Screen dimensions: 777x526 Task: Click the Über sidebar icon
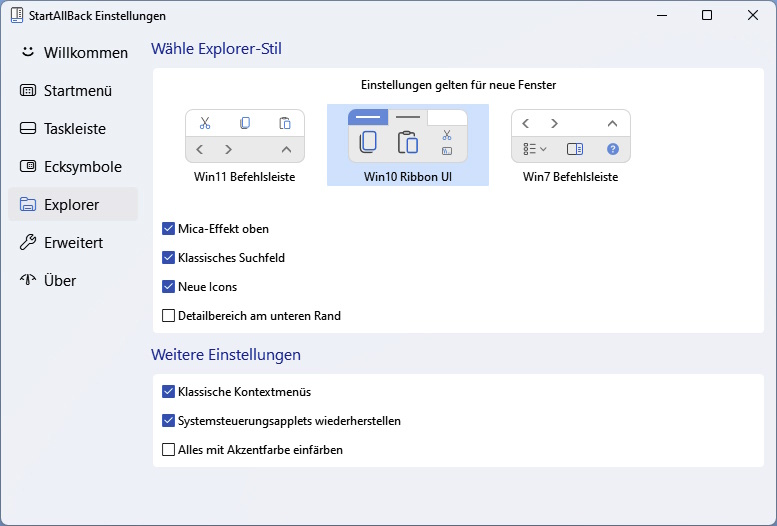click(x=28, y=280)
